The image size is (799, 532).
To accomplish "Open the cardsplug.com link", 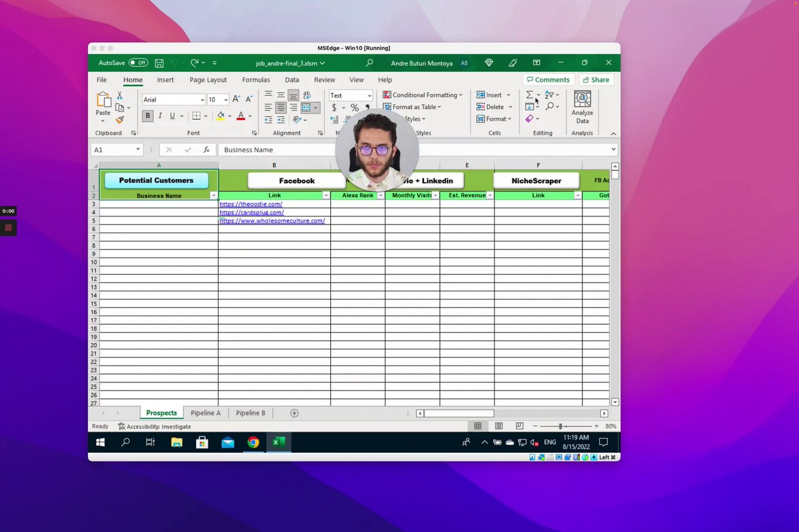I will point(252,213).
